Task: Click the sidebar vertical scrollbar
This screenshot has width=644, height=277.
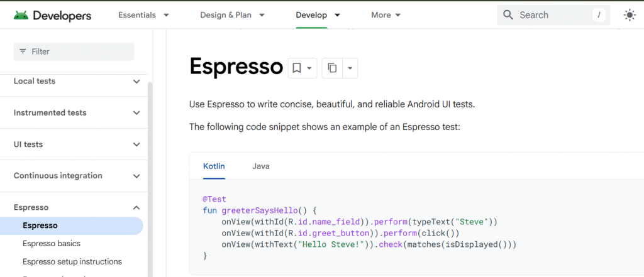Action: pyautogui.click(x=150, y=180)
